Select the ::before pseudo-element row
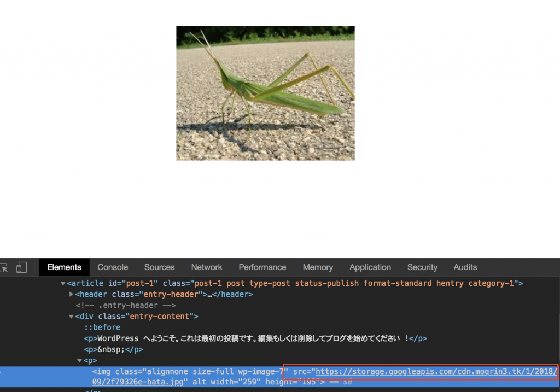560x392 pixels. tap(102, 327)
